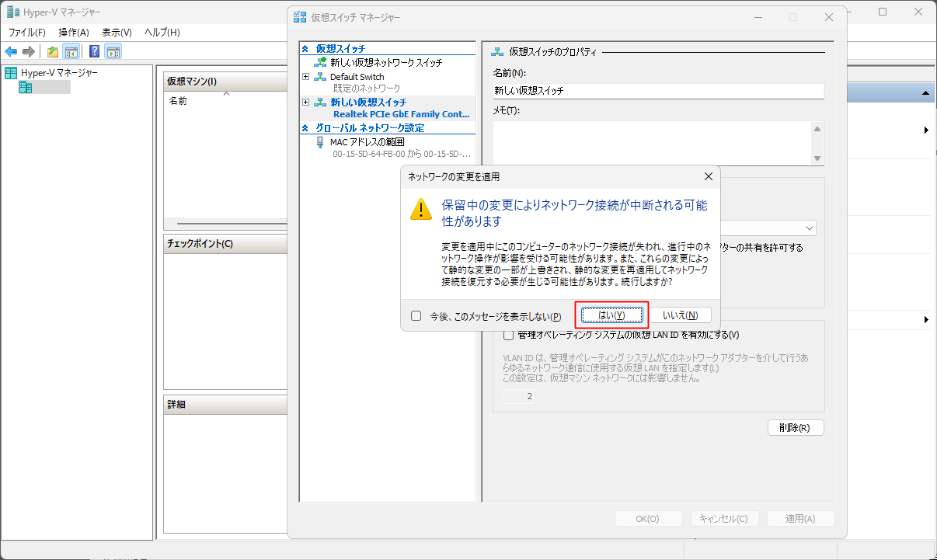Expand the 新しい仮想スイッチ tree node
The height and width of the screenshot is (560, 937).
point(305,103)
